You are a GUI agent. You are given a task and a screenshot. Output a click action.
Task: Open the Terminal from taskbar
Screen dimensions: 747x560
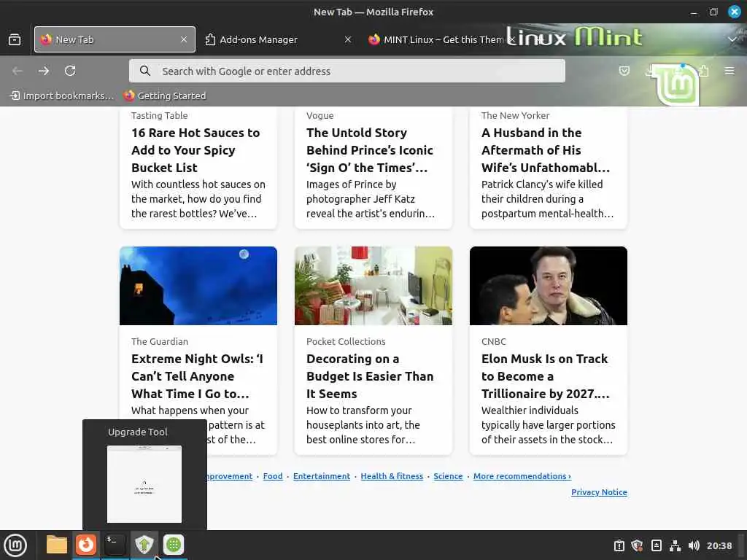point(115,545)
